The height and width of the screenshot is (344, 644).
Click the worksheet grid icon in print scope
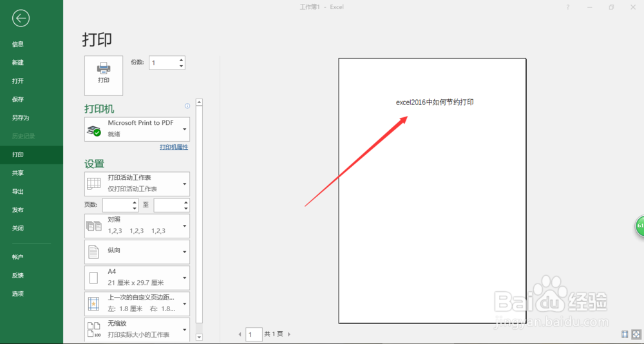[93, 184]
